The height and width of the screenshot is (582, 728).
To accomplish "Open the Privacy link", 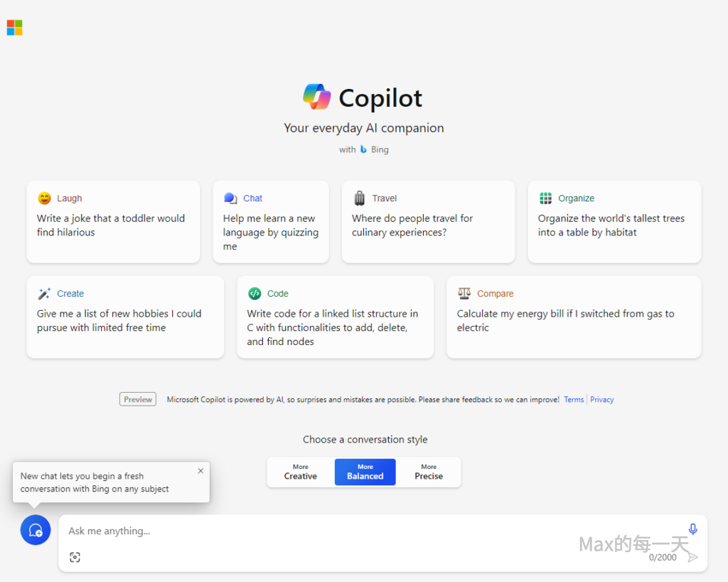I will point(601,400).
